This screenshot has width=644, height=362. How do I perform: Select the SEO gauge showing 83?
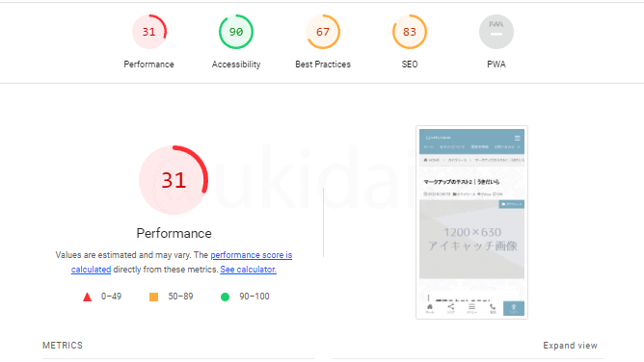coord(410,32)
